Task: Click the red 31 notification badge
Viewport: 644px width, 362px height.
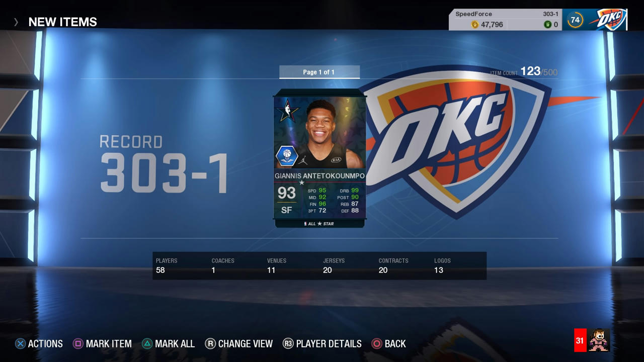Action: pos(580,340)
